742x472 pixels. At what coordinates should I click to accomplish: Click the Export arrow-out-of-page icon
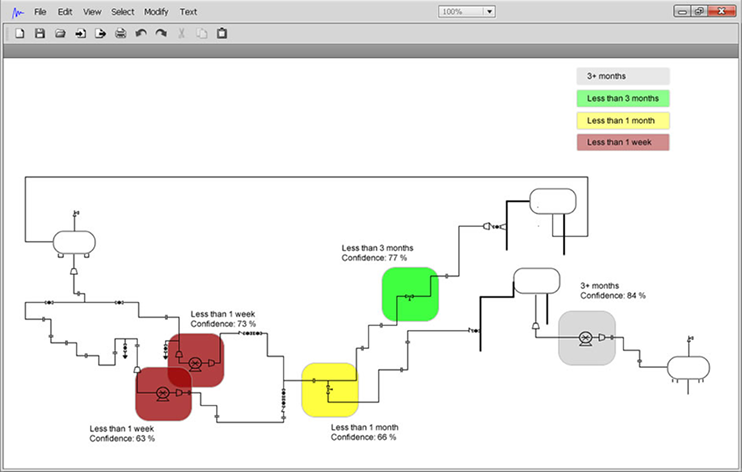(100, 34)
